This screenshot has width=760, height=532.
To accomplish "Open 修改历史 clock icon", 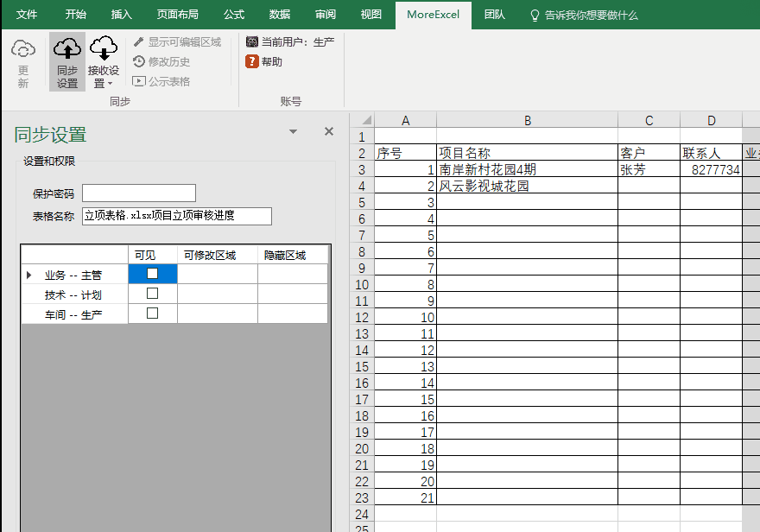I will pyautogui.click(x=139, y=61).
